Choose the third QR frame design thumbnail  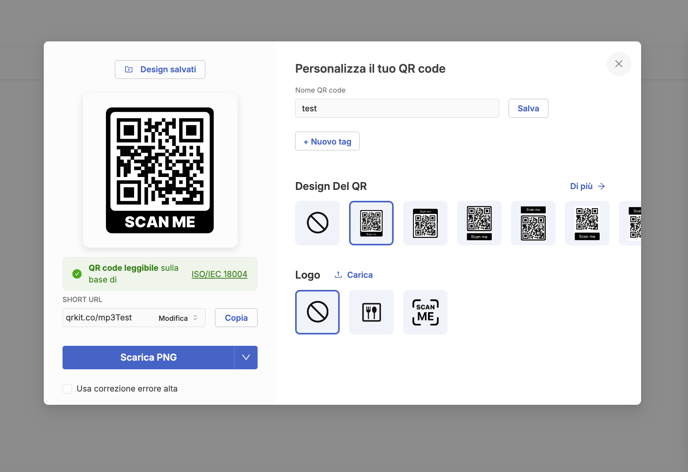point(425,223)
